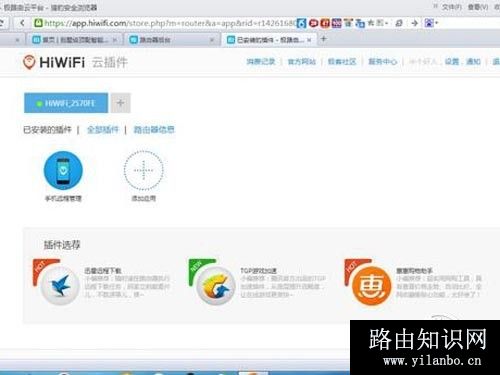
Task: Click the purple extension icon in toolbar
Action: tap(337, 23)
